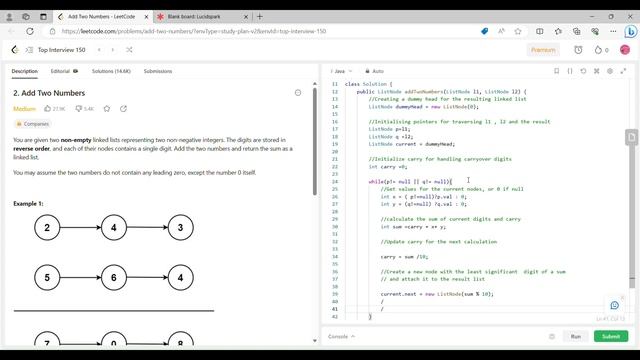Viewport: 640px width, 360px height.
Task: Expand the Console panel
Action: 342,336
